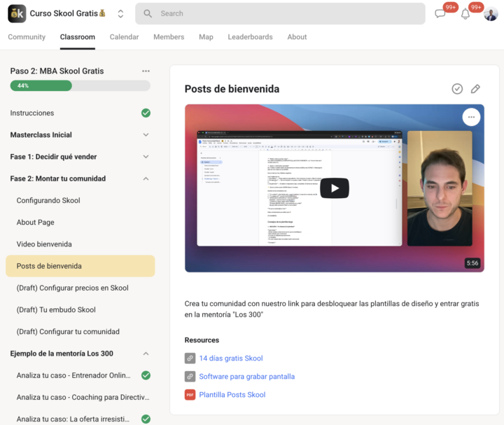504x425 pixels.
Task: View the Leaderboards tab
Action: tap(250, 37)
